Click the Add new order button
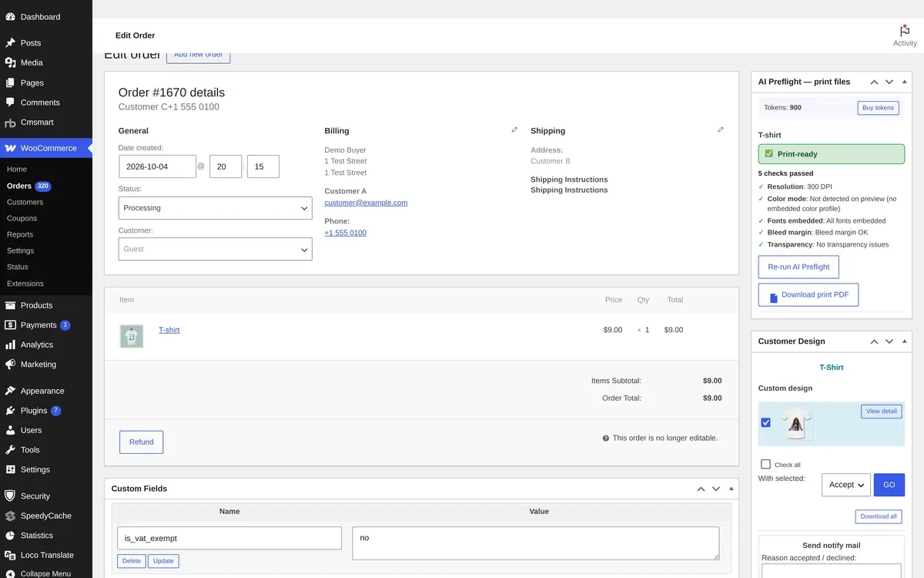 [198, 55]
